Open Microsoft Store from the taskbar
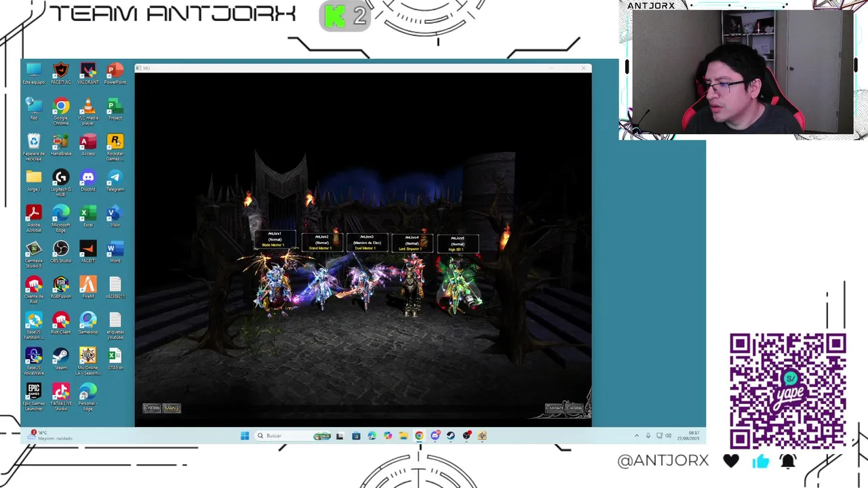This screenshot has height=488, width=868. click(x=356, y=436)
